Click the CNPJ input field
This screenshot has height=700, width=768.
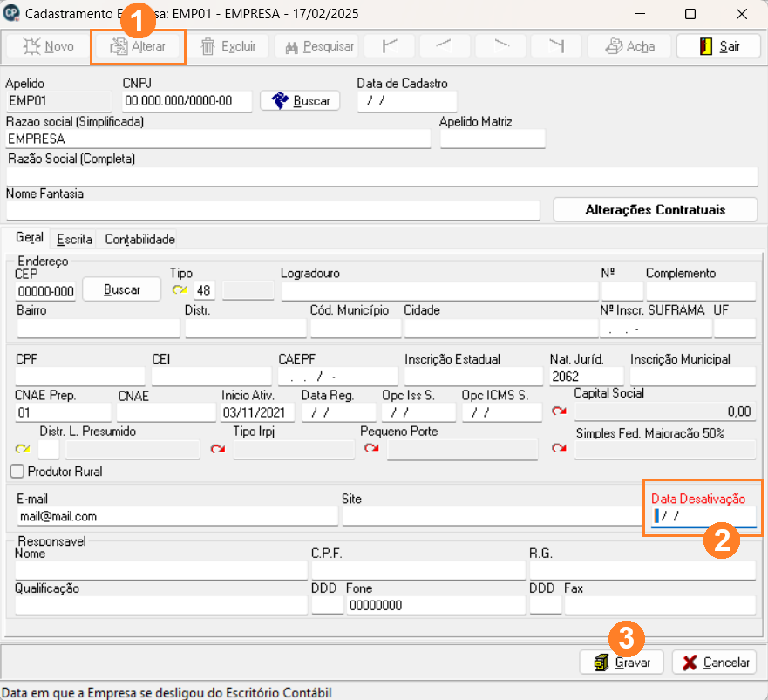click(187, 101)
